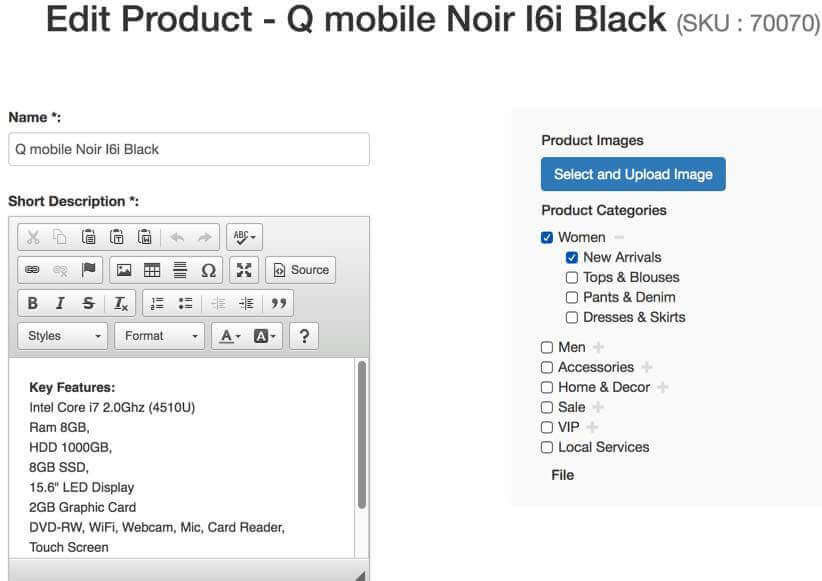822x581 pixels.
Task: Insert a table via the table icon
Action: 152,270
